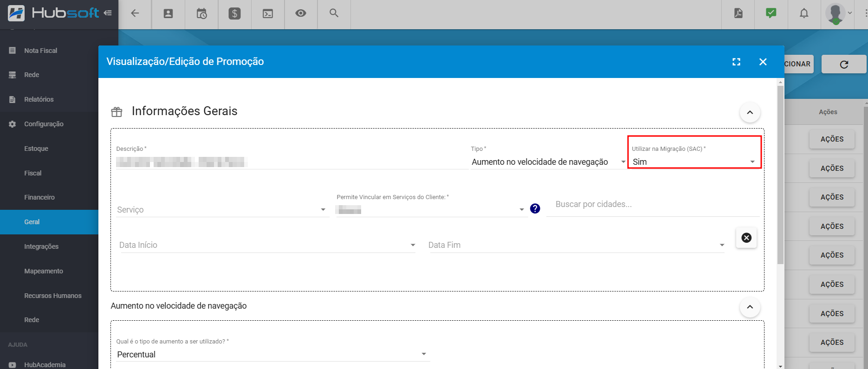Select Fiscal under Configuração
Image resolution: width=868 pixels, height=369 pixels.
[32, 173]
